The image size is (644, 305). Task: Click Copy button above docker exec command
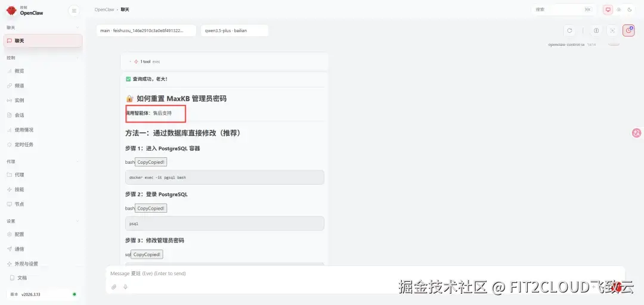tap(151, 162)
